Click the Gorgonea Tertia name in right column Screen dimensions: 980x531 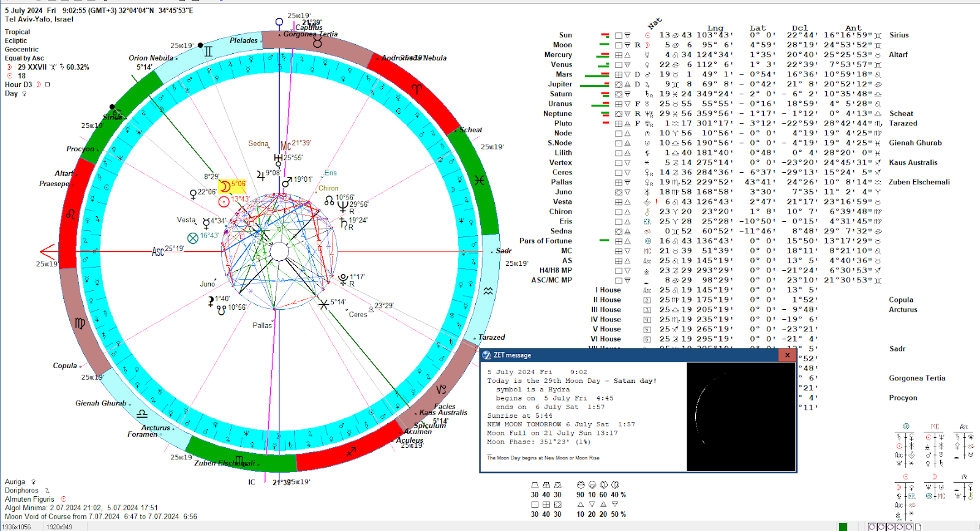pyautogui.click(x=917, y=378)
